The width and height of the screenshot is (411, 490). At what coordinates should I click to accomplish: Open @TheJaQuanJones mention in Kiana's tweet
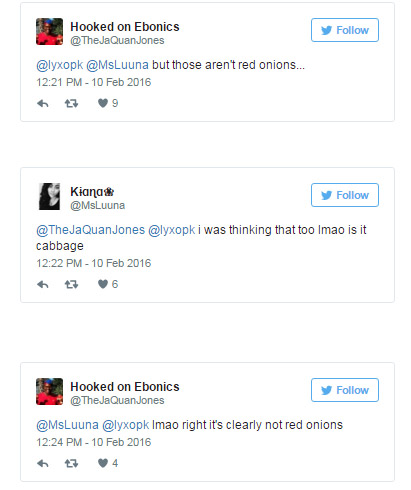[x=90, y=230]
